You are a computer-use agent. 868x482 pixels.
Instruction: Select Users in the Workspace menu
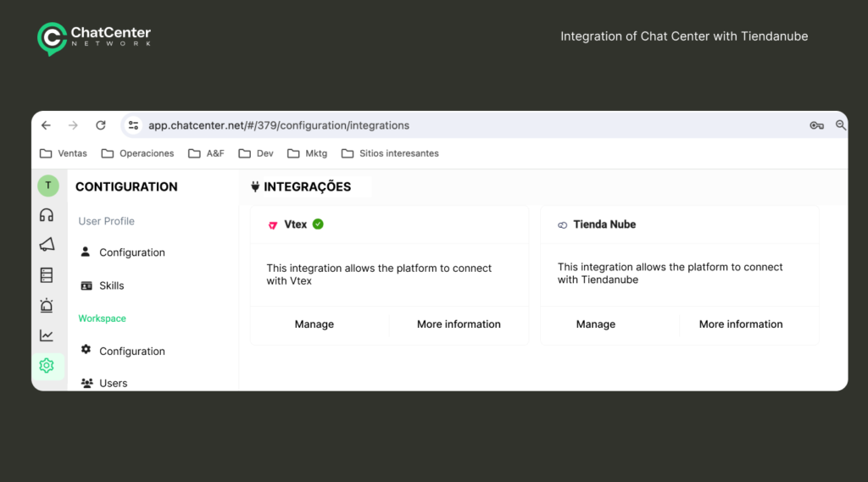point(113,383)
